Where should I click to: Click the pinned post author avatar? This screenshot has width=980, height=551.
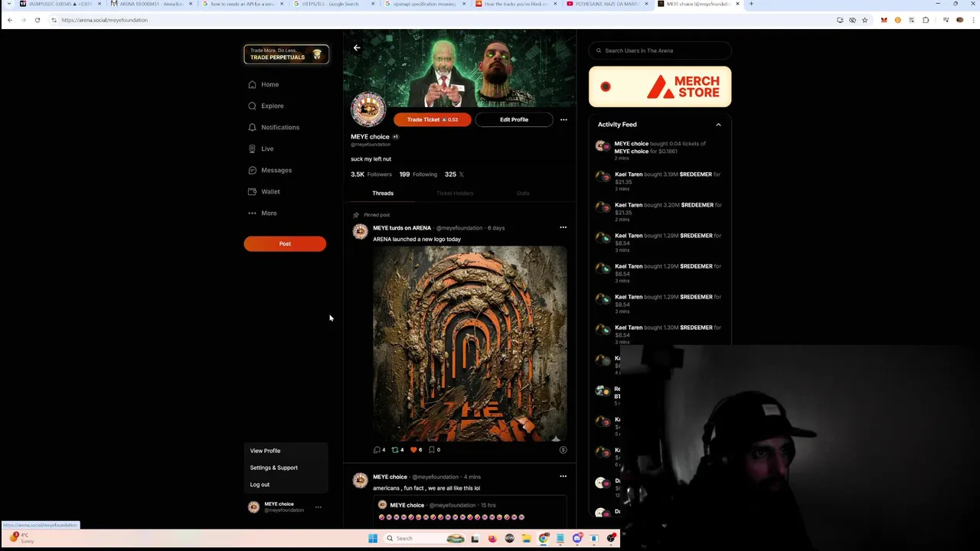point(360,232)
